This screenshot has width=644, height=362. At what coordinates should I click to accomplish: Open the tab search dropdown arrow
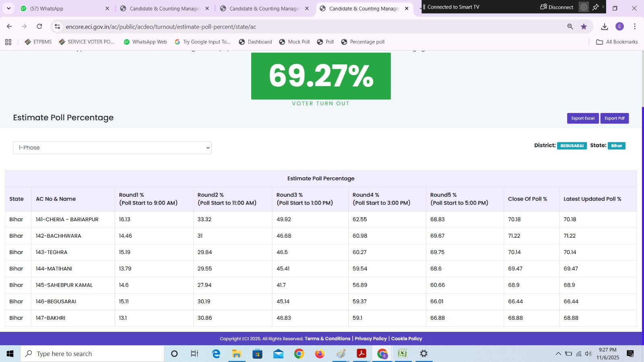click(8, 8)
